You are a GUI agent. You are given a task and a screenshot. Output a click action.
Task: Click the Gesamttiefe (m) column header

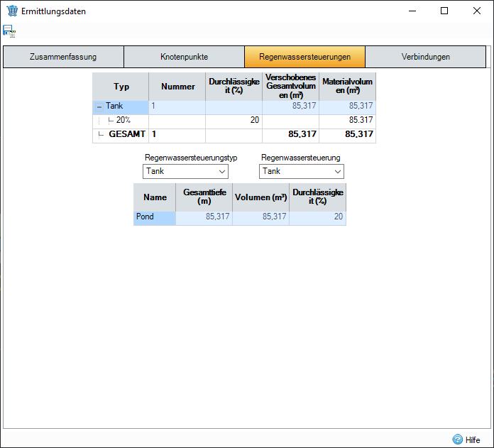coord(204,197)
